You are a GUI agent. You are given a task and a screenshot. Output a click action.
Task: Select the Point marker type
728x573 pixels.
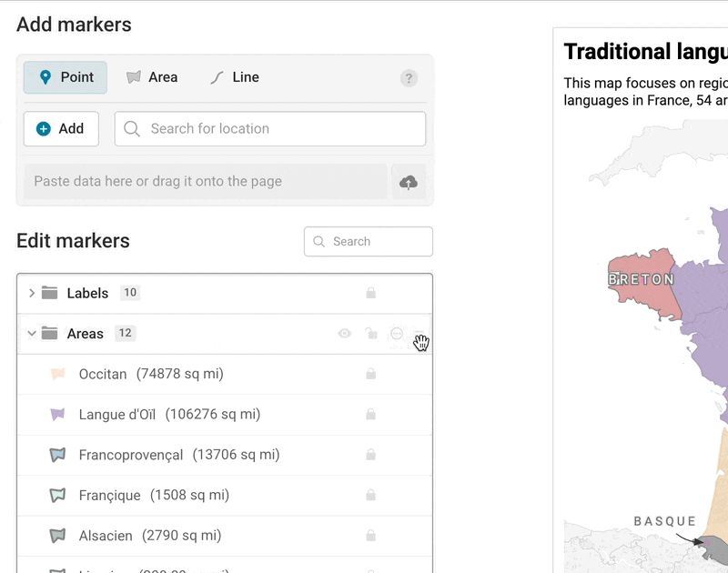[66, 77]
